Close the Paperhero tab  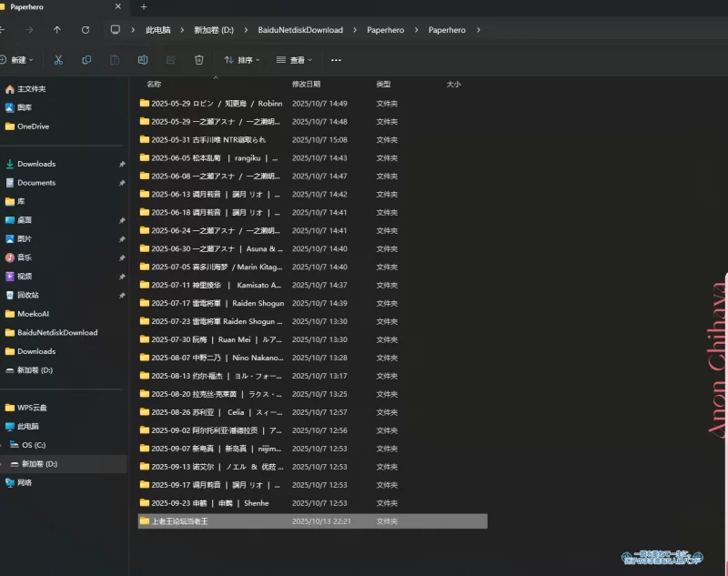[x=118, y=6]
